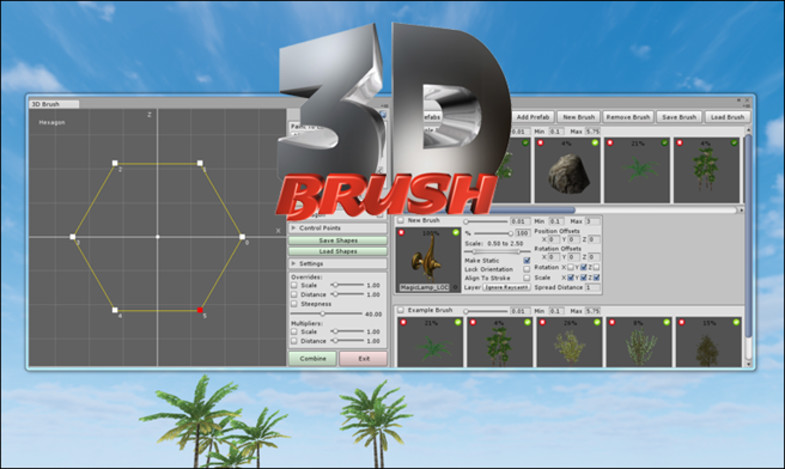
Task: Click the Combine button
Action: tap(313, 358)
